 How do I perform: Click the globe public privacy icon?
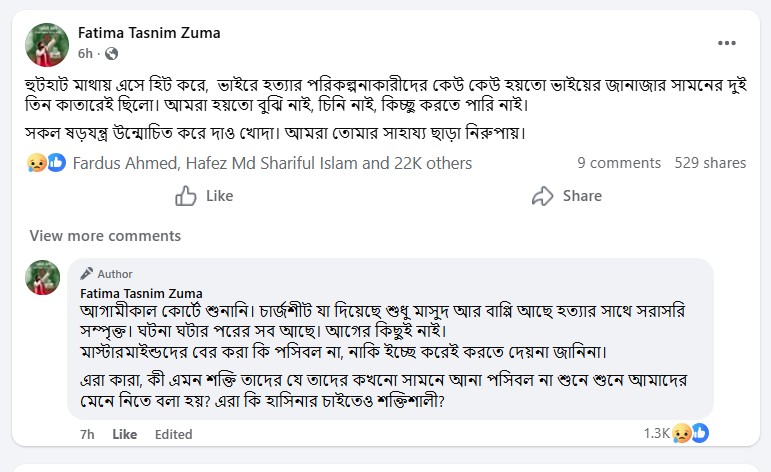coord(111,53)
